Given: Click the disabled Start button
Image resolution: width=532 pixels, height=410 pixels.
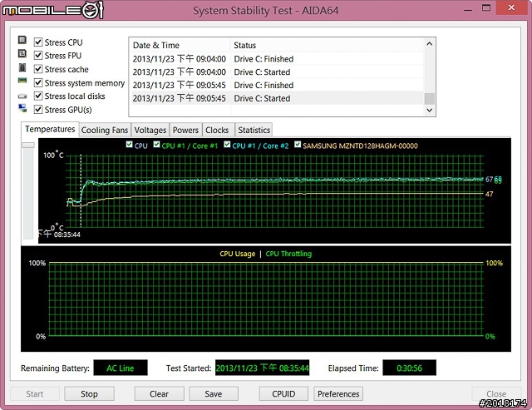Looking at the screenshot, I should coord(35,393).
